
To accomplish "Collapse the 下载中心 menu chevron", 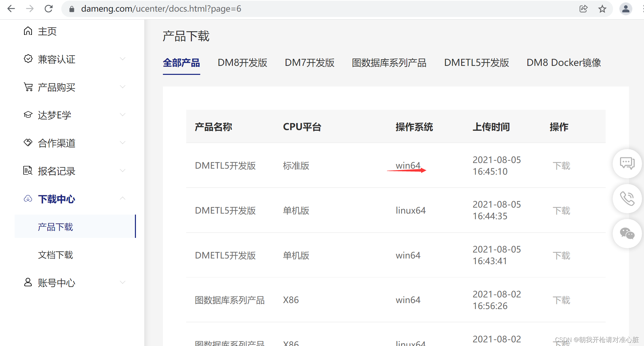I will tap(123, 198).
